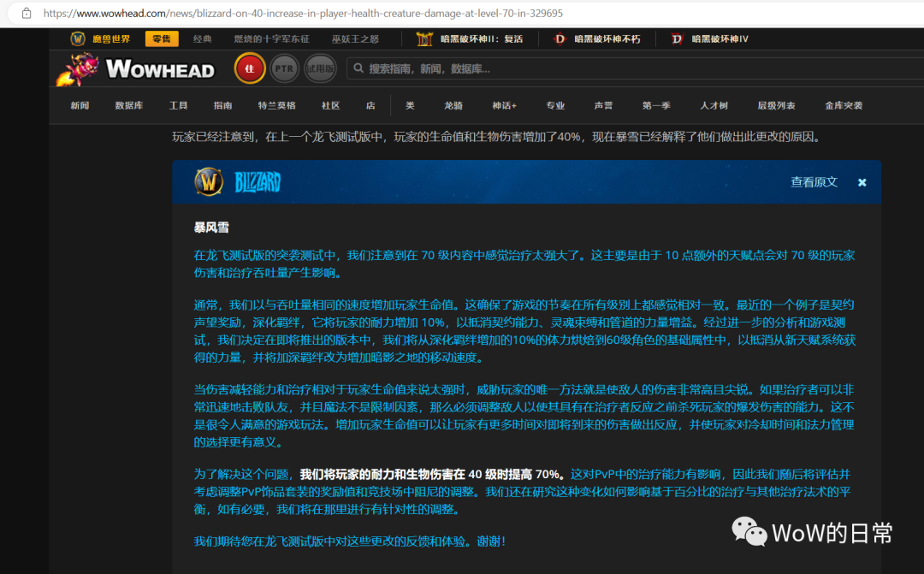This screenshot has height=574, width=924.
Task: Switch to the PTR version badge
Action: click(x=284, y=68)
